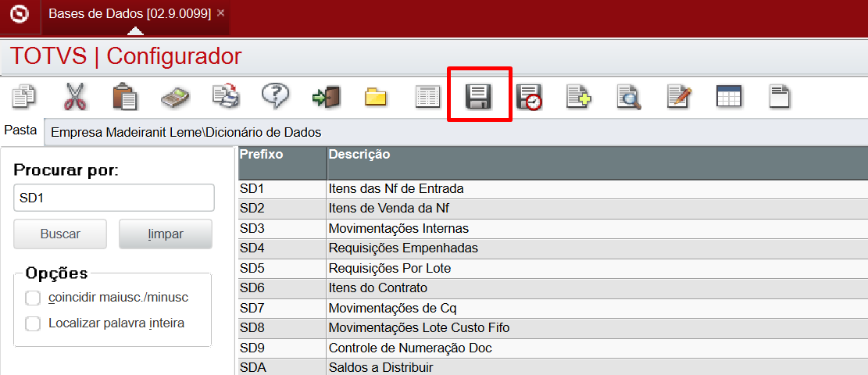Click the SD8 prefix cell

pos(282,328)
